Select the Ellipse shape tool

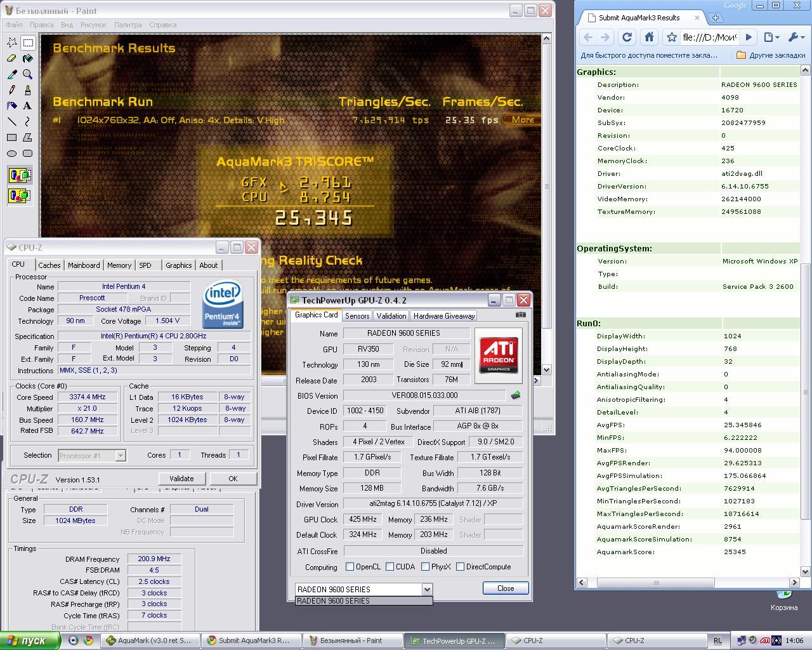[12, 153]
